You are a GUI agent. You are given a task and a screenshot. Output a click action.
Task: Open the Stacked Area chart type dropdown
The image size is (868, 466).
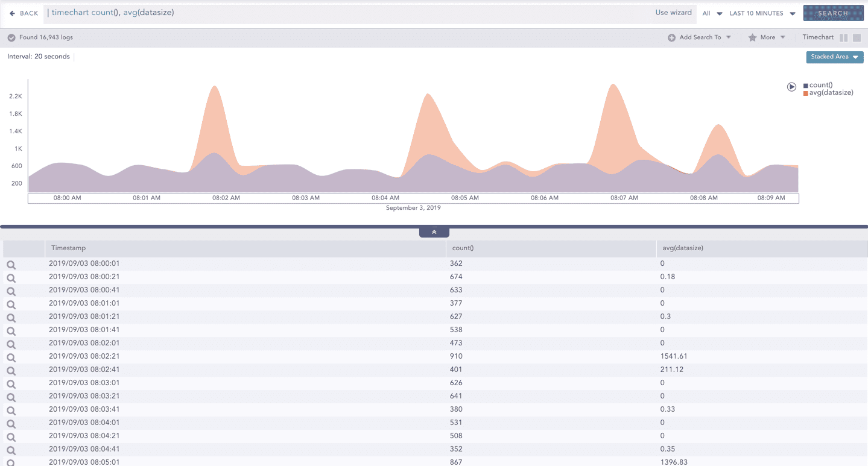coord(834,57)
